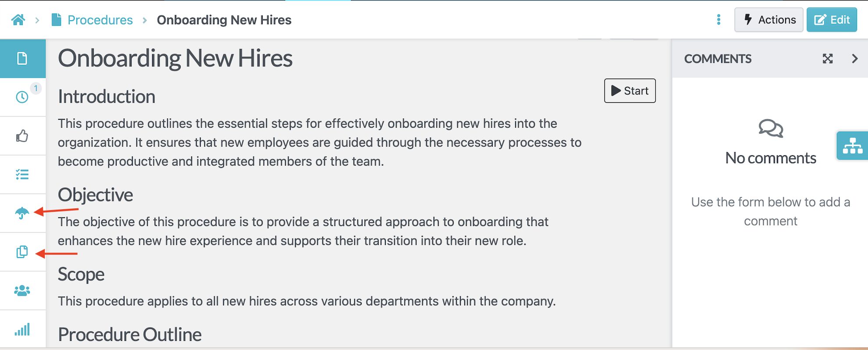Viewport: 868px width, 350px height.
Task: Open the checklist tasks sidebar icon
Action: pos(22,175)
